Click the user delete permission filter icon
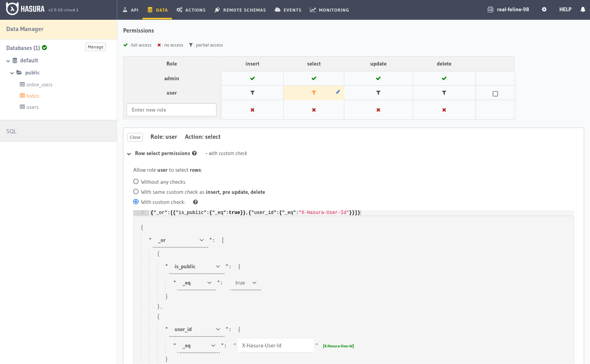The width and height of the screenshot is (590, 364). (444, 93)
